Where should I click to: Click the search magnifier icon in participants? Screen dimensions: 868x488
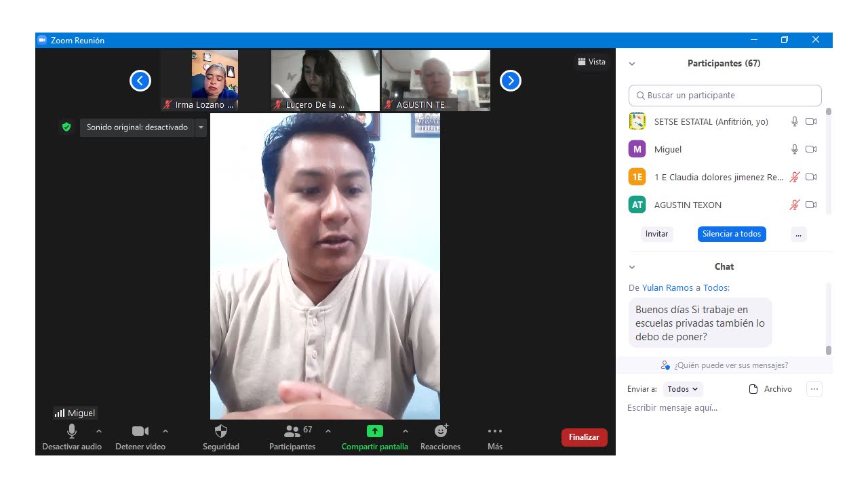click(640, 96)
